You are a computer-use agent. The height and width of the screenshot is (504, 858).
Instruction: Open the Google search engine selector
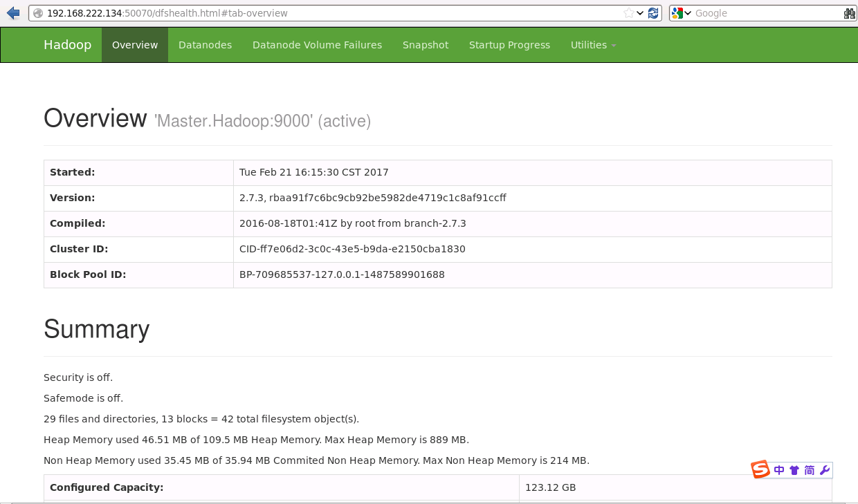(682, 13)
